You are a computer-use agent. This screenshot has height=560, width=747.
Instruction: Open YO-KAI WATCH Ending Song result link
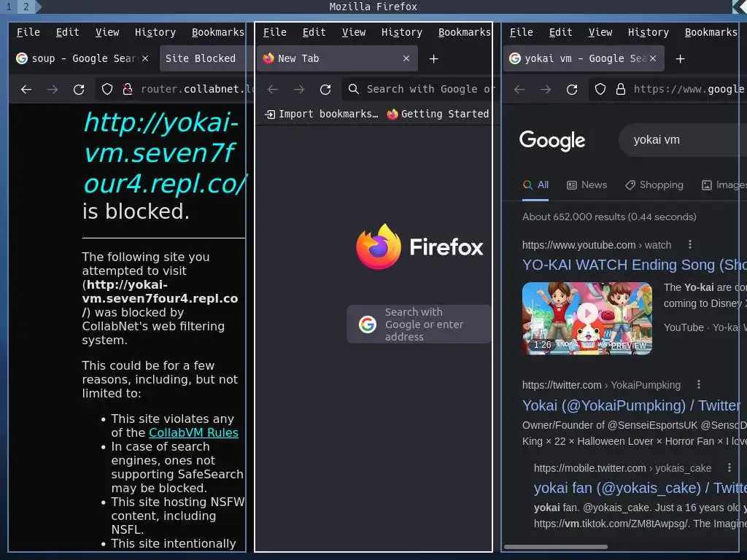634,265
